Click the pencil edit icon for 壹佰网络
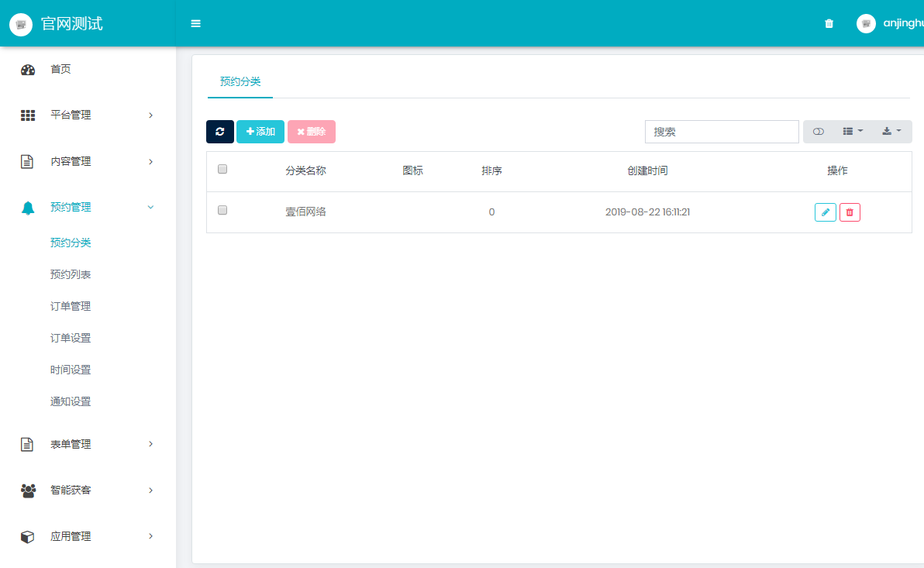 point(825,212)
